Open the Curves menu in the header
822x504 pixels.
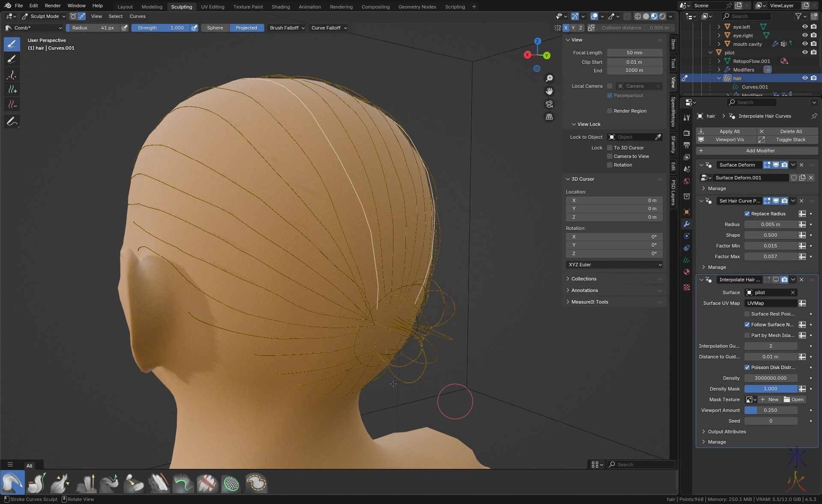pyautogui.click(x=137, y=16)
